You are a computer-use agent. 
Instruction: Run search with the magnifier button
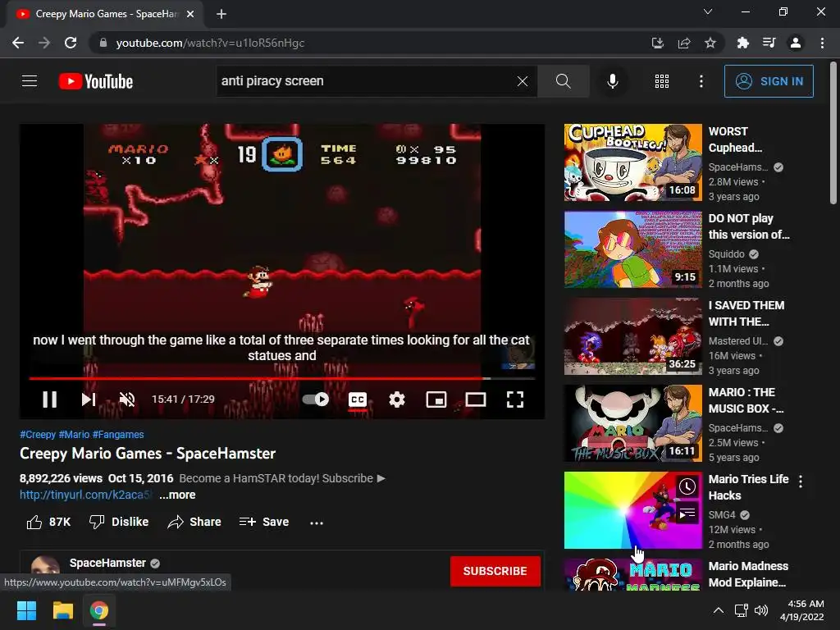point(563,81)
